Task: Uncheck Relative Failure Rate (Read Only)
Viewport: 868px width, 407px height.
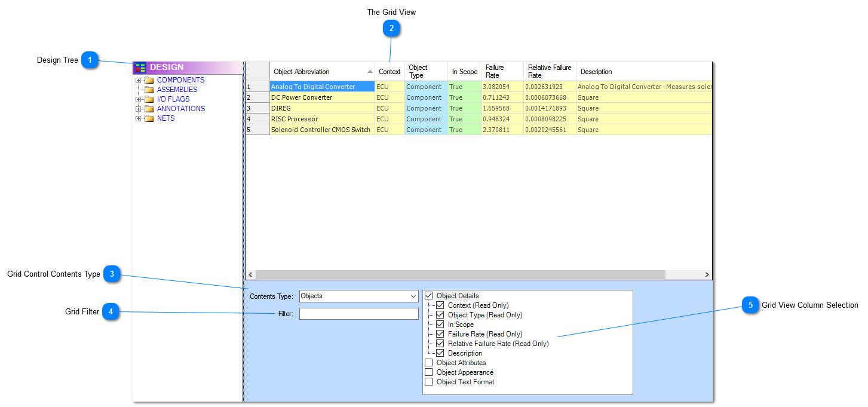Action: (x=440, y=344)
